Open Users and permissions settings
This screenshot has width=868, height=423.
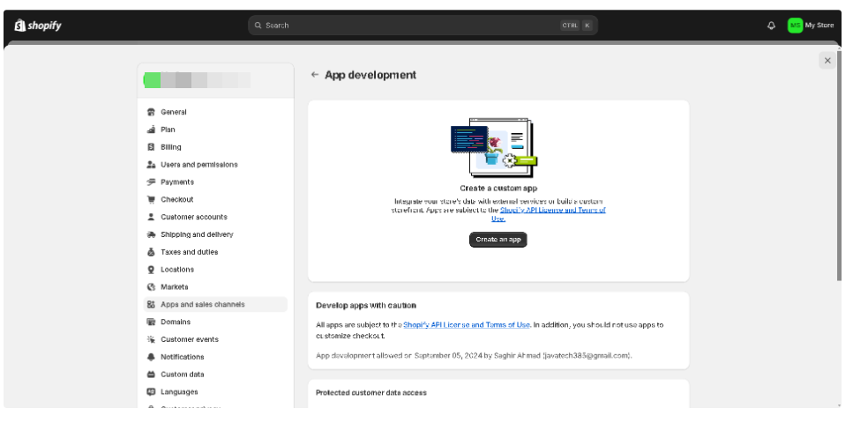point(198,165)
